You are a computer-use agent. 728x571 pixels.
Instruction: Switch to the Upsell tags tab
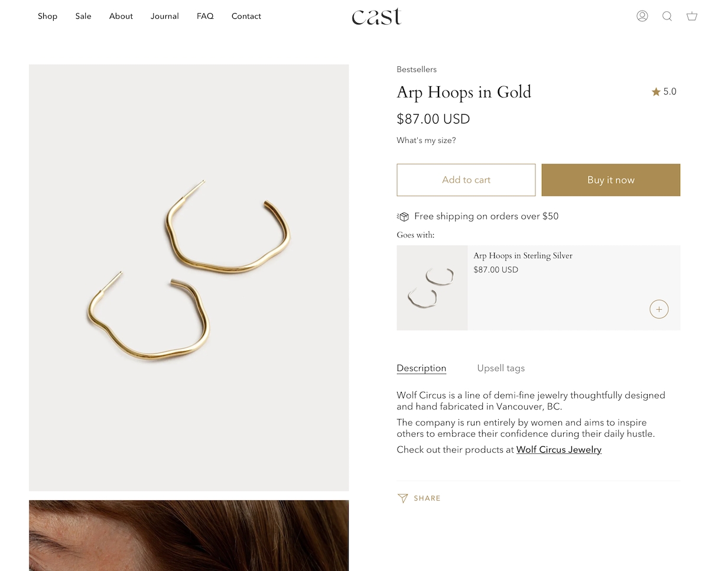coord(500,368)
